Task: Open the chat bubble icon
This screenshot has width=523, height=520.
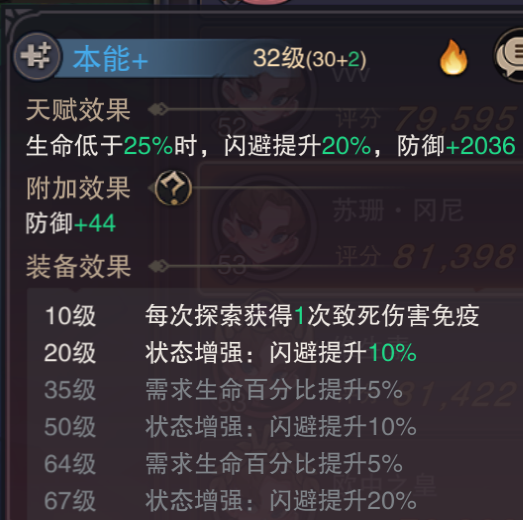Action: click(x=510, y=57)
